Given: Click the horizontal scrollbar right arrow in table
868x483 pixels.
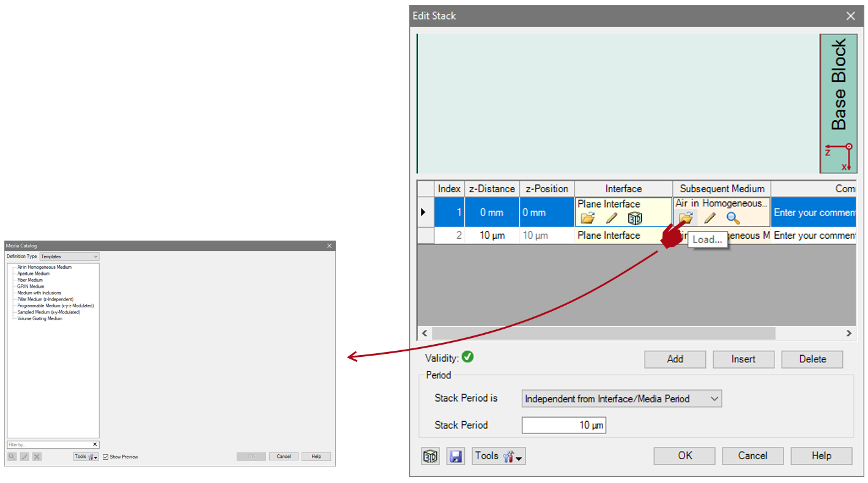Looking at the screenshot, I should tap(848, 333).
